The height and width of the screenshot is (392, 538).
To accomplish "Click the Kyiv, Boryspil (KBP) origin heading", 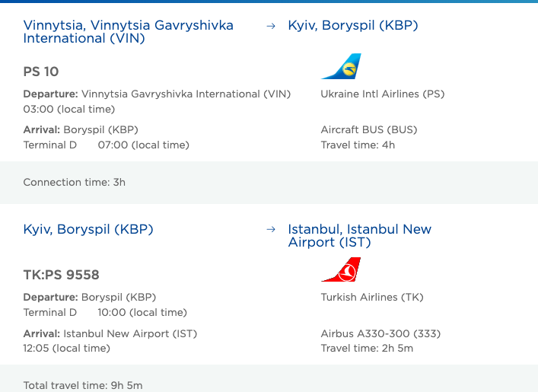I will (x=88, y=229).
